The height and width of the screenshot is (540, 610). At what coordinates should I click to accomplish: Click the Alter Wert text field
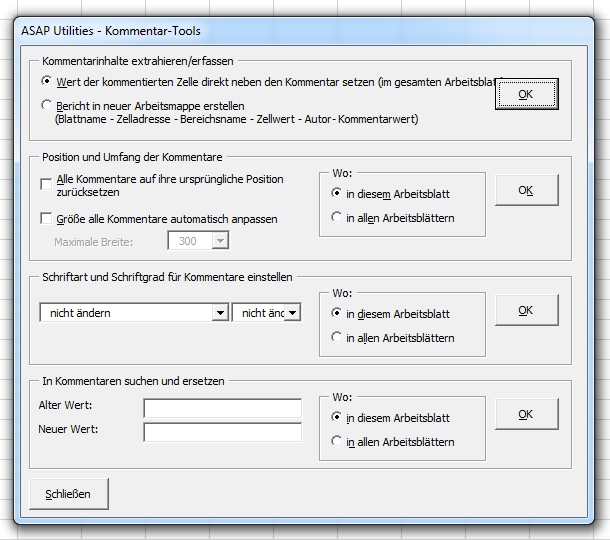tap(223, 408)
